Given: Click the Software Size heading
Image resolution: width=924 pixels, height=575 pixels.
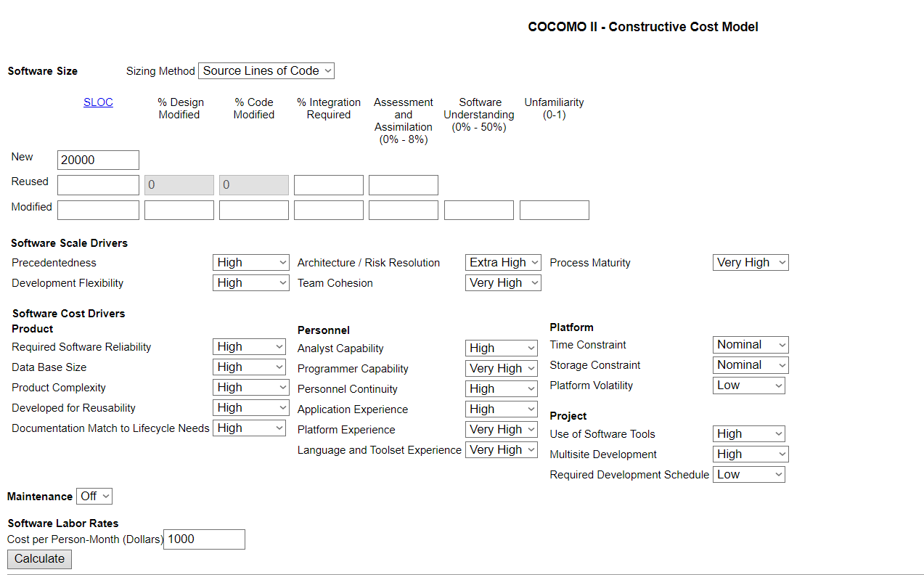Looking at the screenshot, I should [x=42, y=71].
